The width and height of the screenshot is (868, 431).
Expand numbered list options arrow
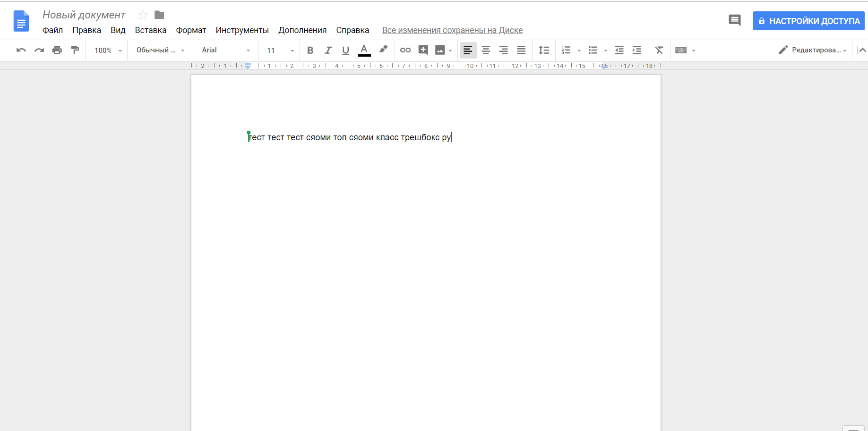click(579, 51)
